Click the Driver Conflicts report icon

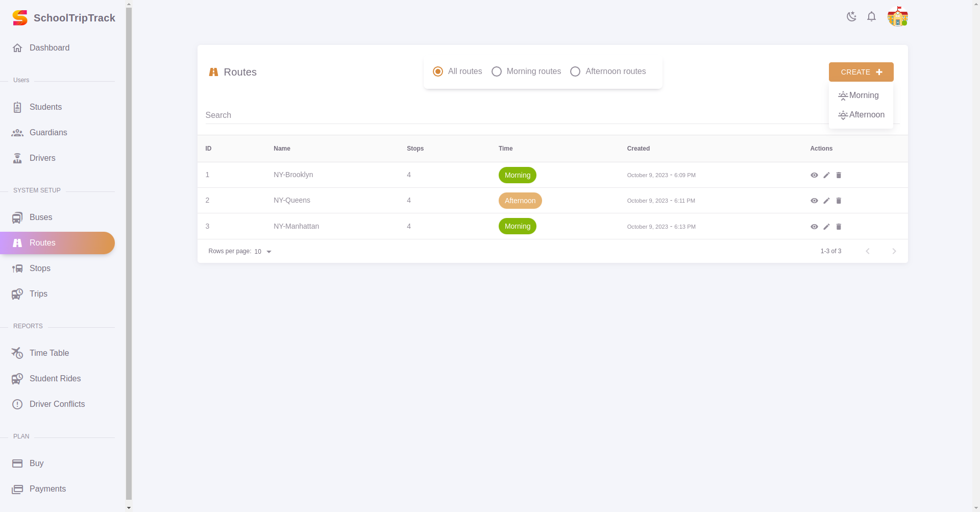pyautogui.click(x=17, y=404)
